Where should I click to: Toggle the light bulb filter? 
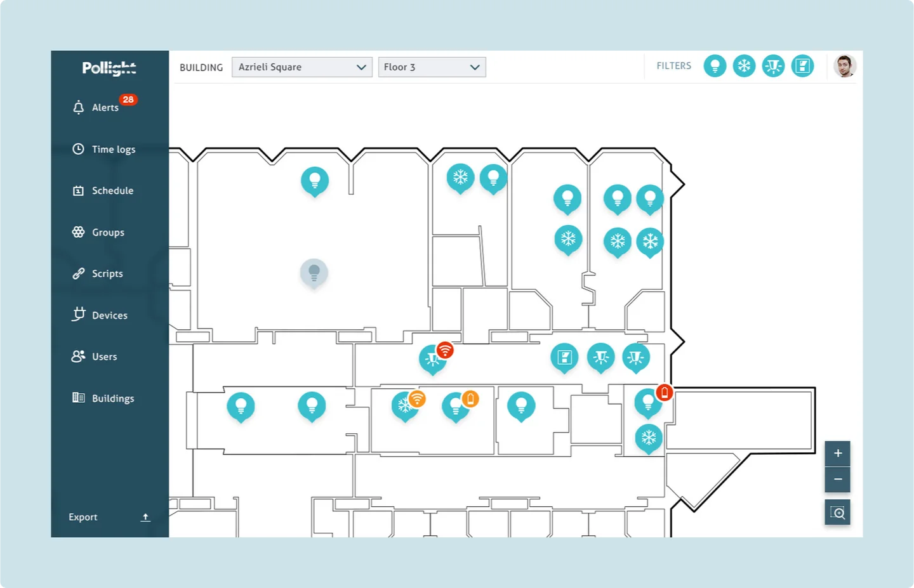coord(715,65)
